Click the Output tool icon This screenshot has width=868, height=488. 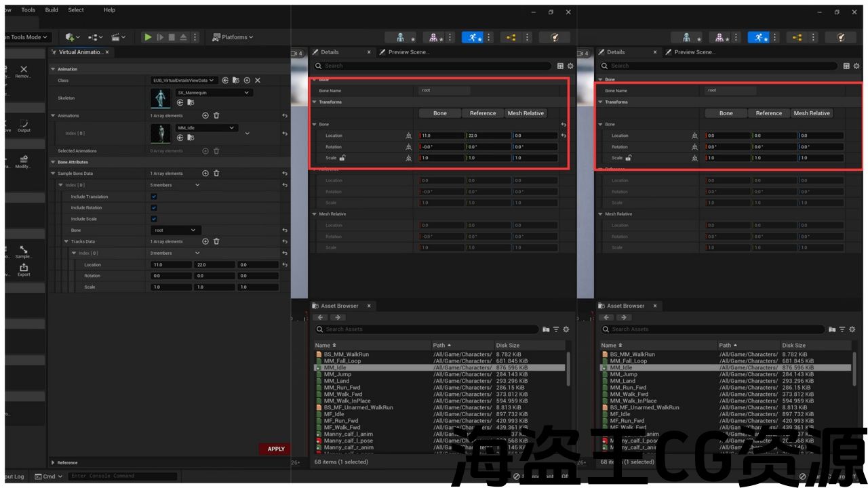24,125
